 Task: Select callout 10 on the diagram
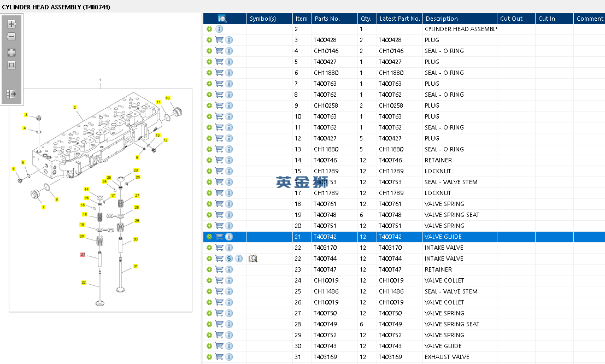click(167, 98)
